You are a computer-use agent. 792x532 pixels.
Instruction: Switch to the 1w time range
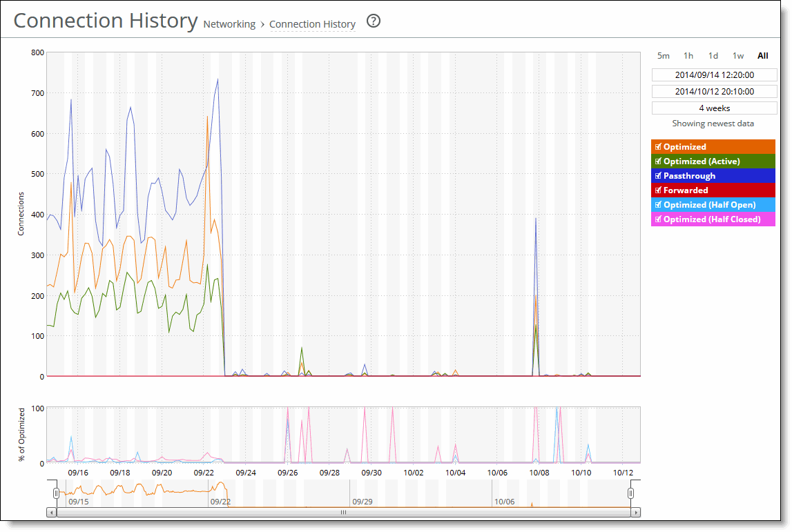click(x=737, y=55)
